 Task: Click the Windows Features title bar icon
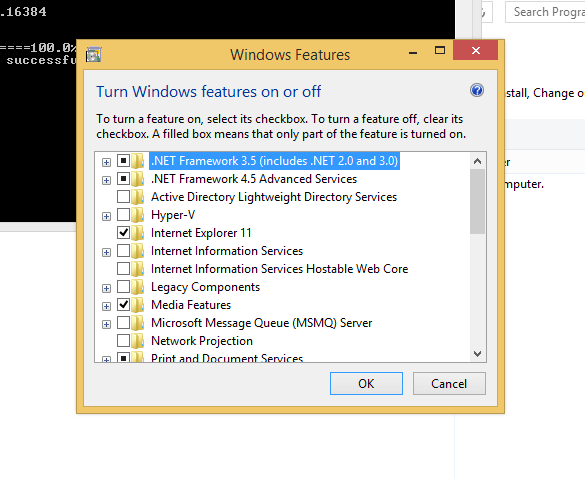(x=94, y=54)
